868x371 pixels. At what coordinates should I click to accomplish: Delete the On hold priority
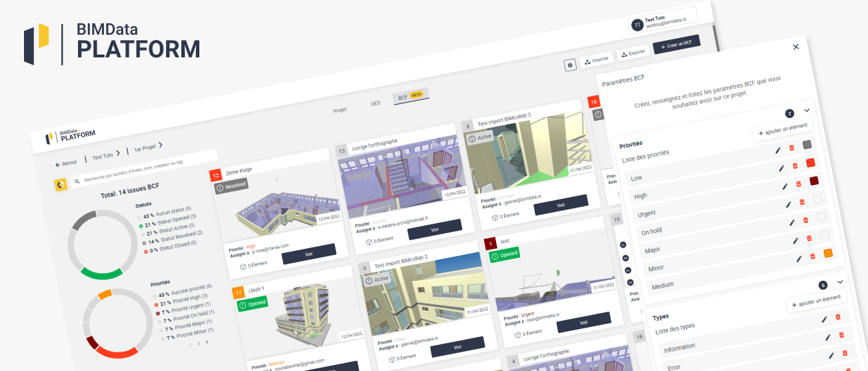[802, 202]
